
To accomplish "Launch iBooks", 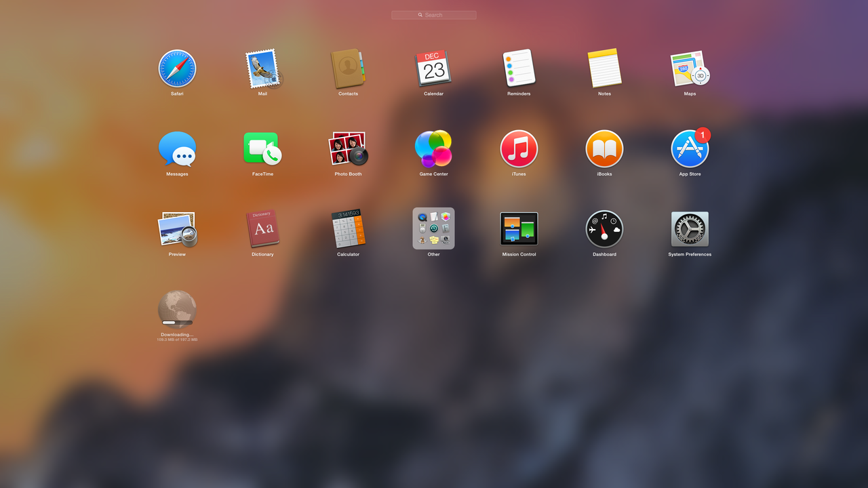I will (x=604, y=149).
